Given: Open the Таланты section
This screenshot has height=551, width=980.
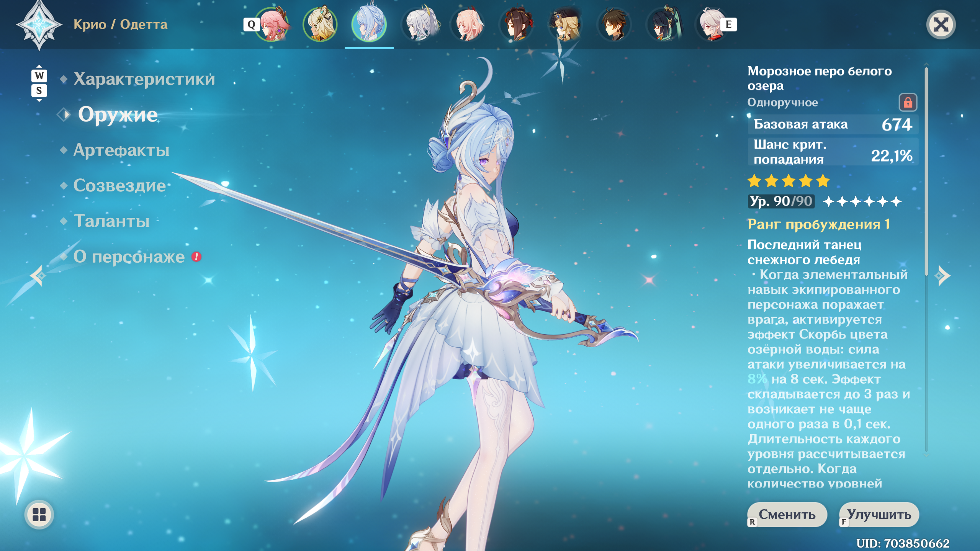Looking at the screenshot, I should coord(111,221).
